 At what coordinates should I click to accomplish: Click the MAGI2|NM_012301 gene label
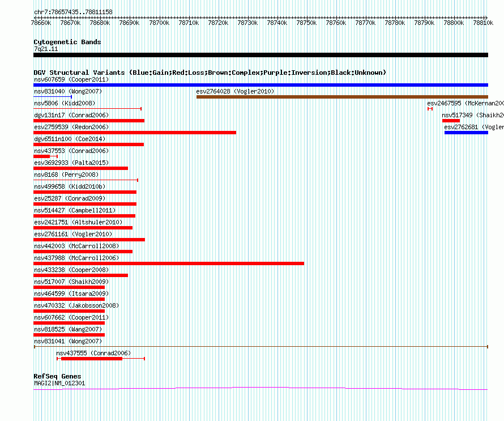click(x=59, y=384)
